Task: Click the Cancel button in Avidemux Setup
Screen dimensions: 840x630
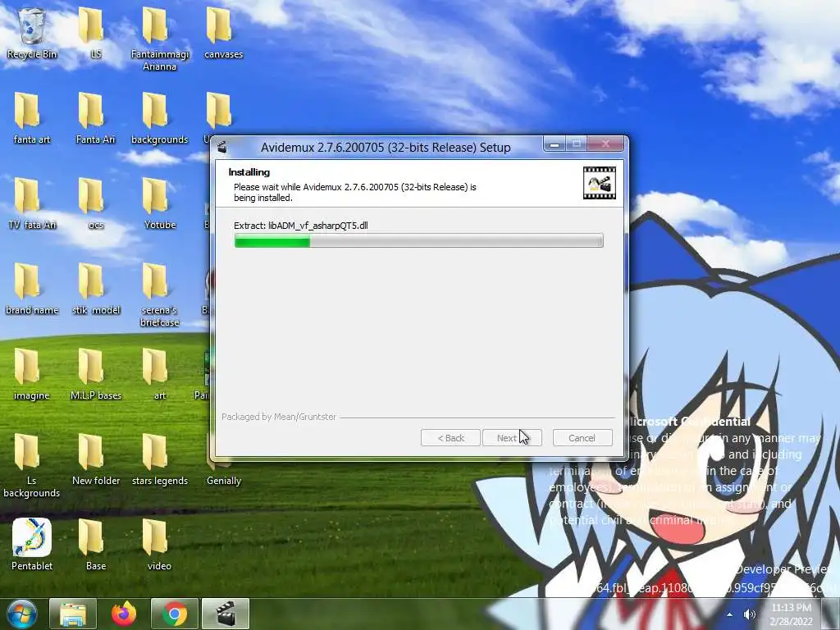Action: 582,438
